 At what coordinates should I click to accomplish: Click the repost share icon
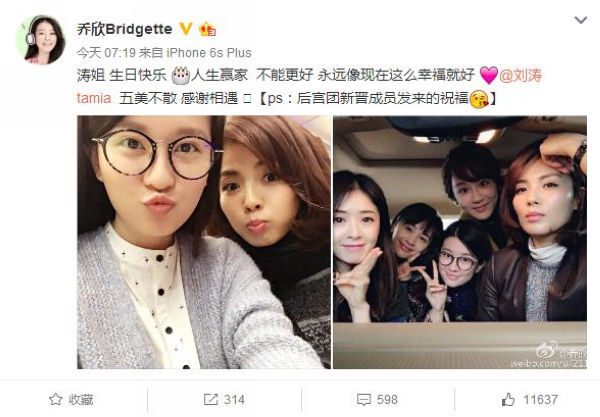tap(210, 399)
